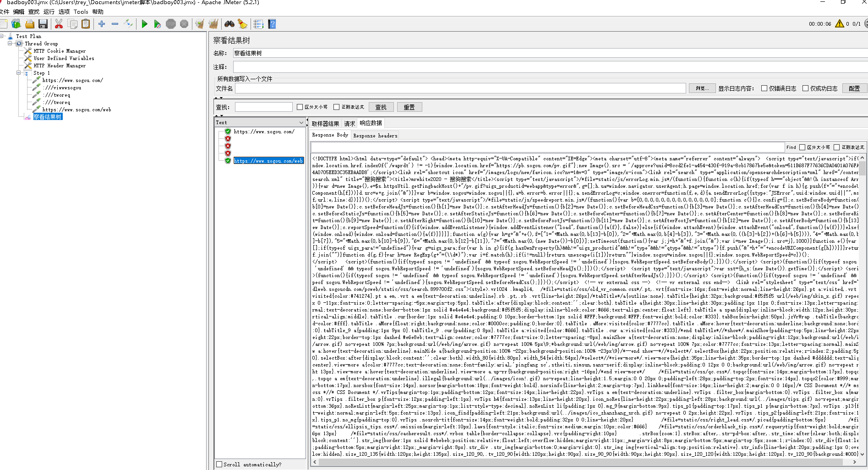Toggle response Find 区分大小写 checkbox
Screen dimensions: 868x470
802,148
